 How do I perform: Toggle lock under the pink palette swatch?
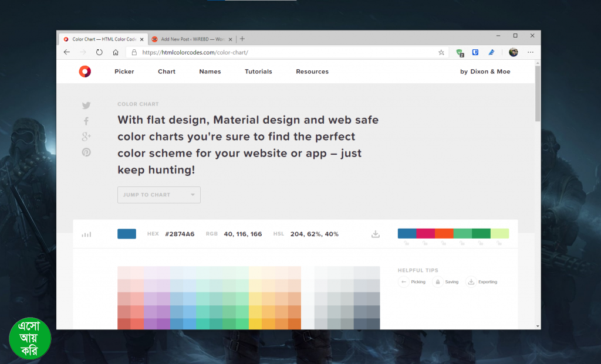coord(426,243)
